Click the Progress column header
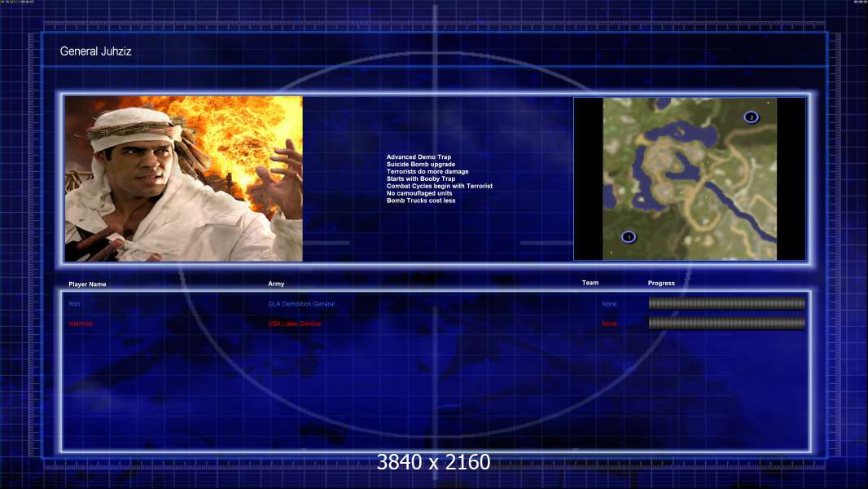The image size is (868, 489). point(661,283)
